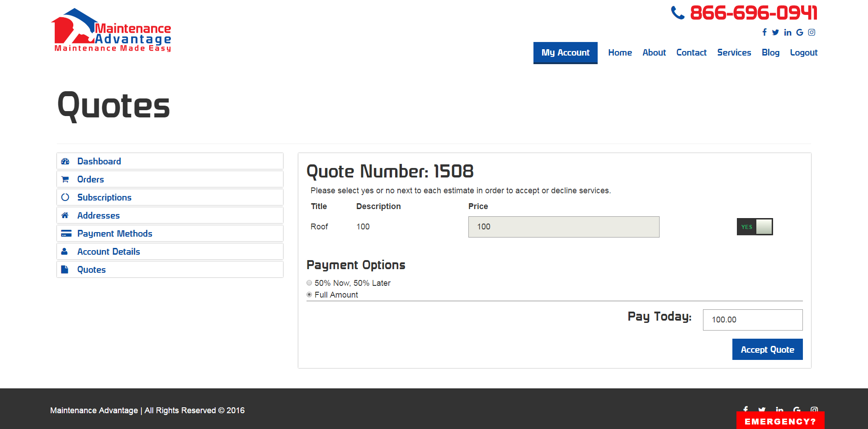
Task: Open the Instagram icon in header
Action: coord(812,32)
